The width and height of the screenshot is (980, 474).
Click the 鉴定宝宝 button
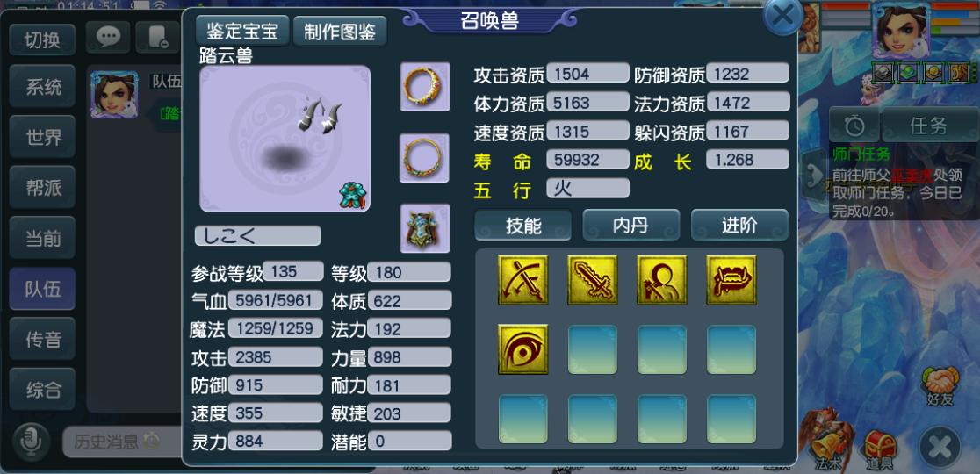tap(242, 31)
